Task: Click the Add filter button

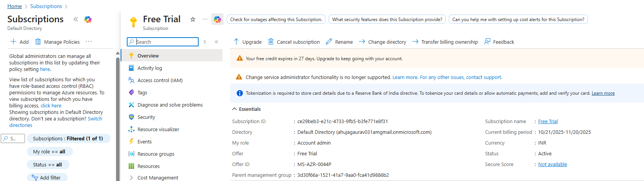Action: point(47,178)
